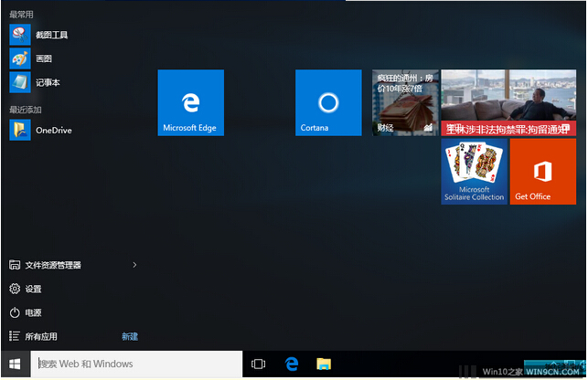This screenshot has height=380, width=588.
Task: Launch Microsoft Solitaire Collection tile
Action: [x=475, y=171]
